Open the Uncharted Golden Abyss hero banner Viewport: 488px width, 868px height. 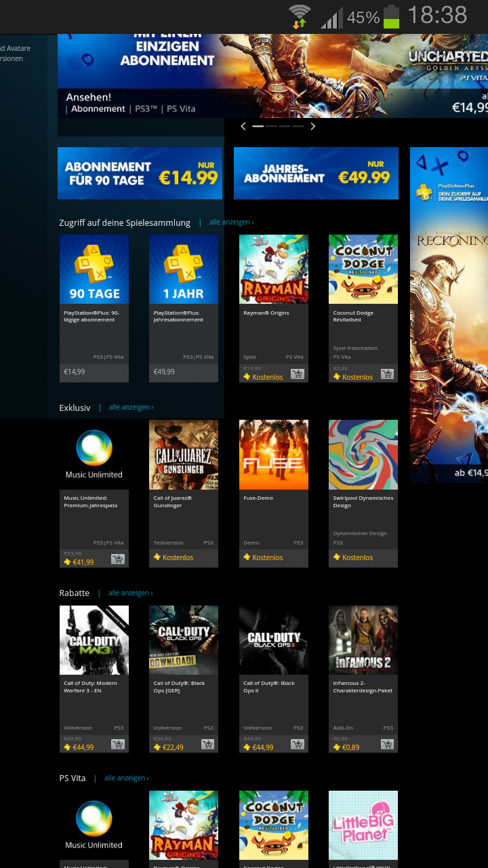272,75
